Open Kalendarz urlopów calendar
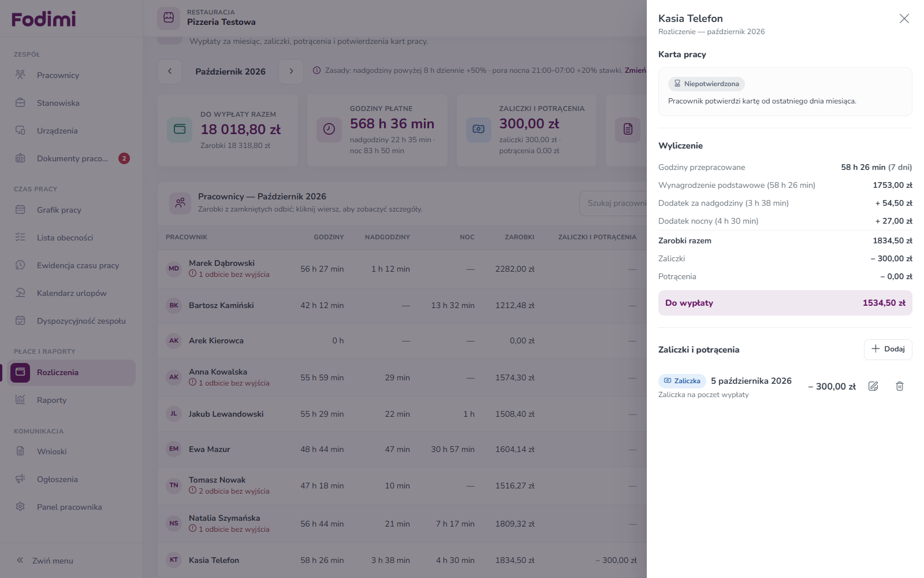The image size is (924, 578). pyautogui.click(x=72, y=293)
